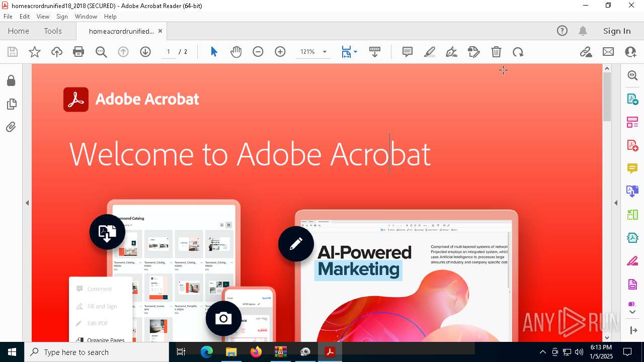Image resolution: width=644 pixels, height=362 pixels.
Task: Open the security lock panel
Action: (x=11, y=80)
